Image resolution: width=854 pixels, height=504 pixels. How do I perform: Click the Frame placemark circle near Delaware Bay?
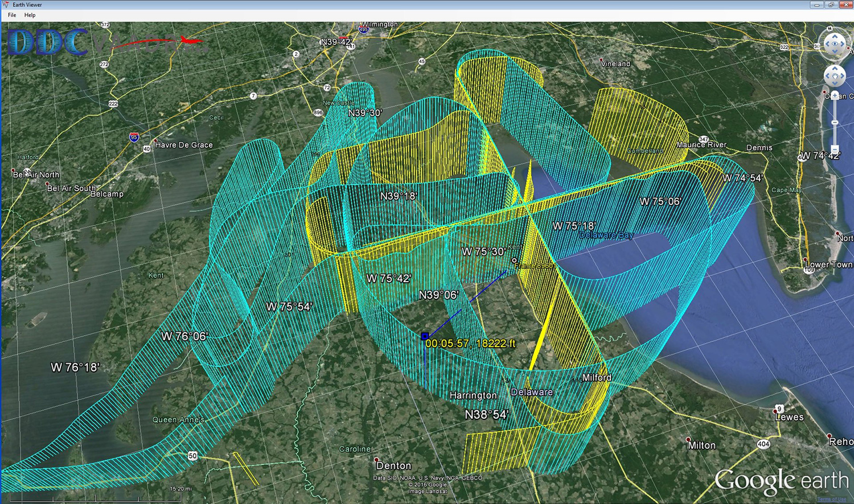tap(514, 261)
